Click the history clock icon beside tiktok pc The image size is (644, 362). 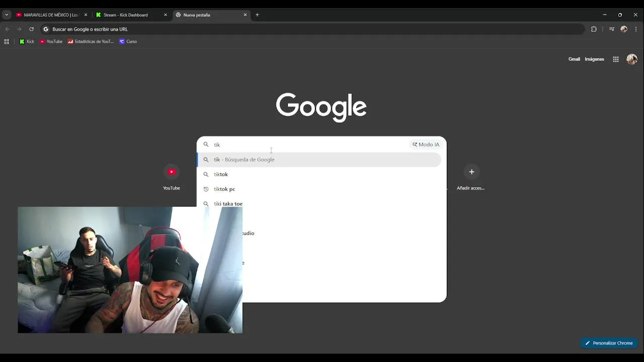[x=206, y=189]
